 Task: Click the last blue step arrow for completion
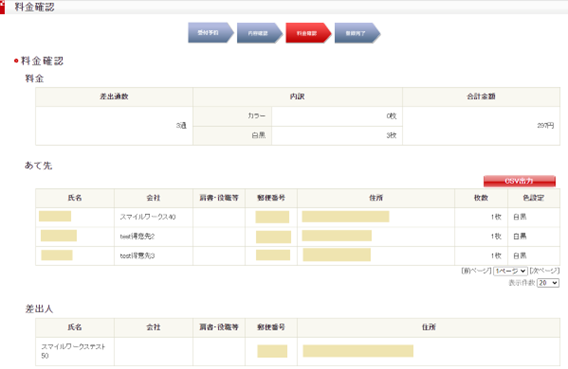(x=358, y=33)
